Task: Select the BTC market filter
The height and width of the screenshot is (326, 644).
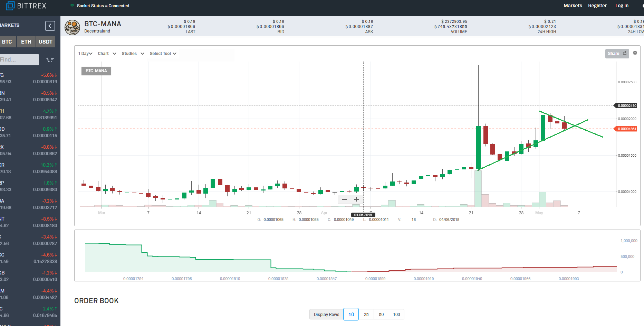Action: tap(8, 41)
